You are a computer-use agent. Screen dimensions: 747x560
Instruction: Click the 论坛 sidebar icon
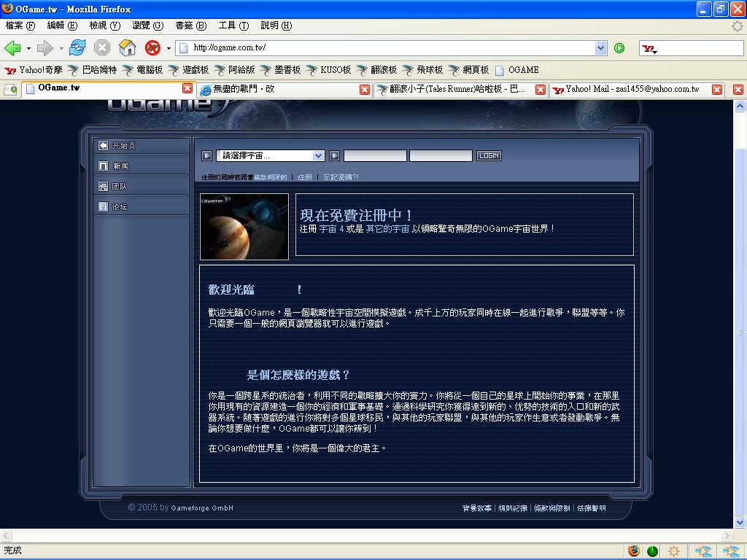click(x=103, y=206)
